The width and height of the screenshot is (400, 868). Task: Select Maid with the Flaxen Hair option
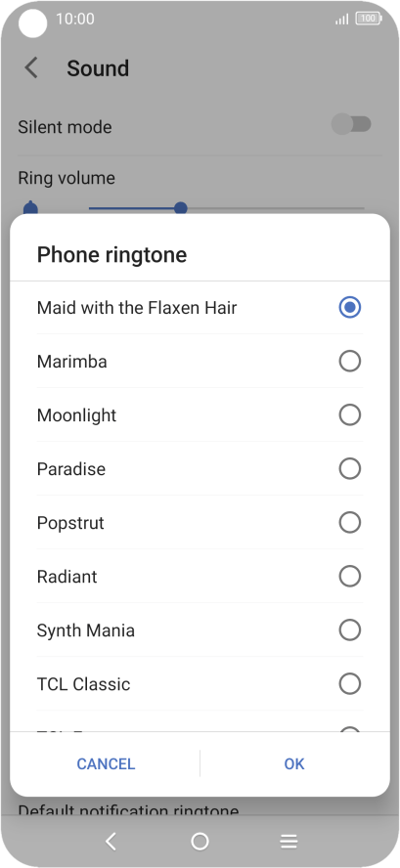(200, 308)
